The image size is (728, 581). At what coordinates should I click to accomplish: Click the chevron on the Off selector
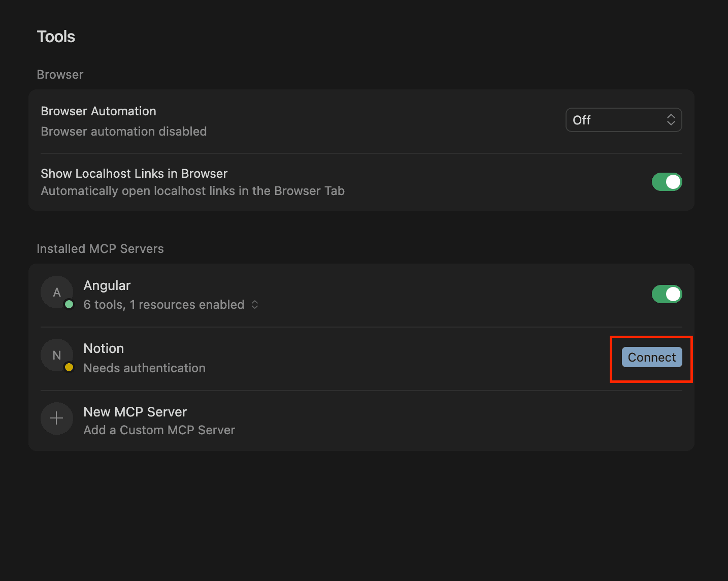point(671,120)
